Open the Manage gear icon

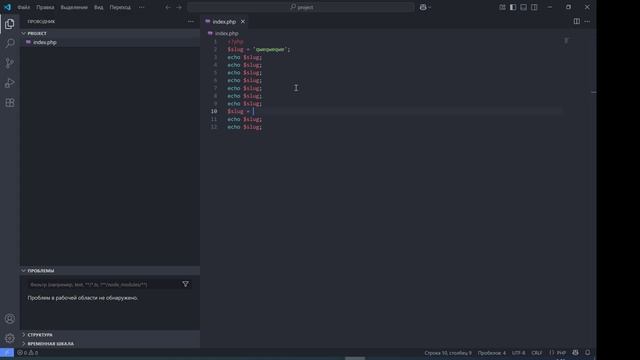(x=10, y=338)
